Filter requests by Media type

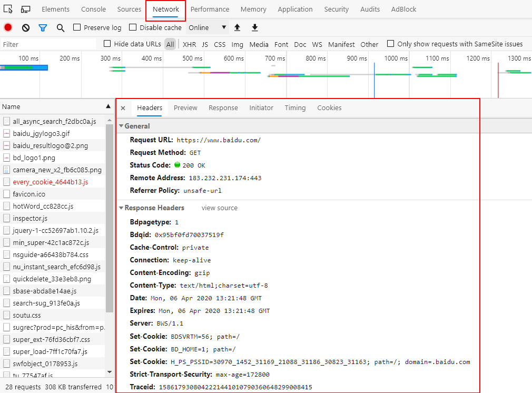(259, 44)
